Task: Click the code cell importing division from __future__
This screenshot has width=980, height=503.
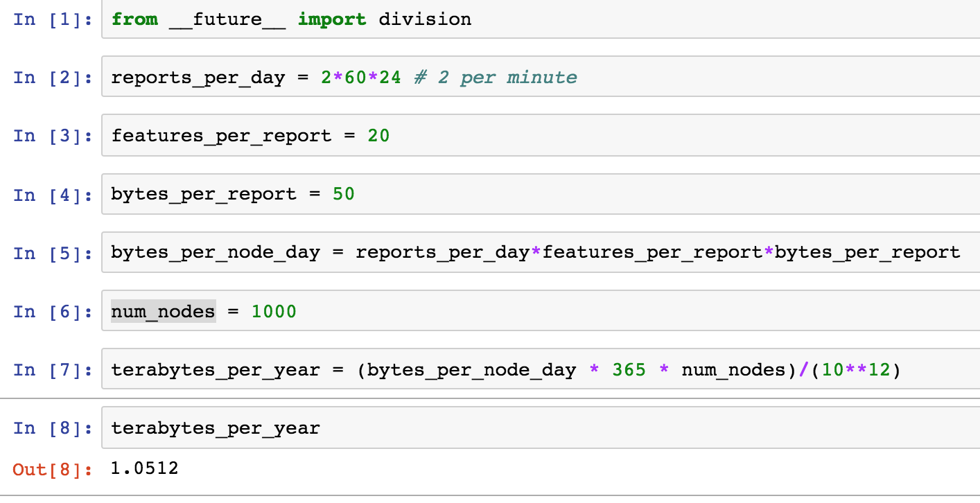Action: (541, 19)
